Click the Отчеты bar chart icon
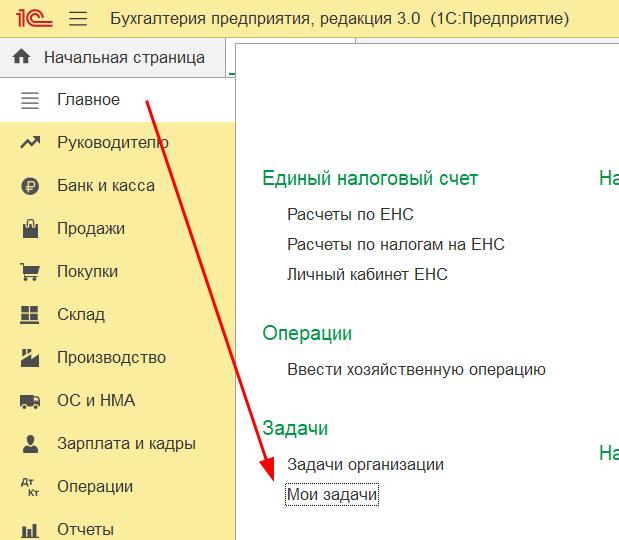This screenshot has height=540, width=619. 30,530
